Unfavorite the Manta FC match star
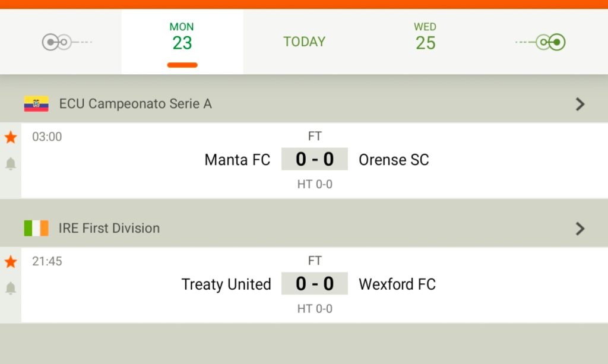The width and height of the screenshot is (608, 364). (11, 137)
